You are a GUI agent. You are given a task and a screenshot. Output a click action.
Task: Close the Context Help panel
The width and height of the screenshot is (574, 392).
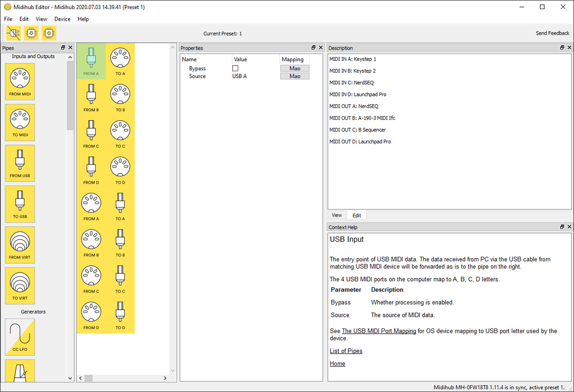pos(569,227)
